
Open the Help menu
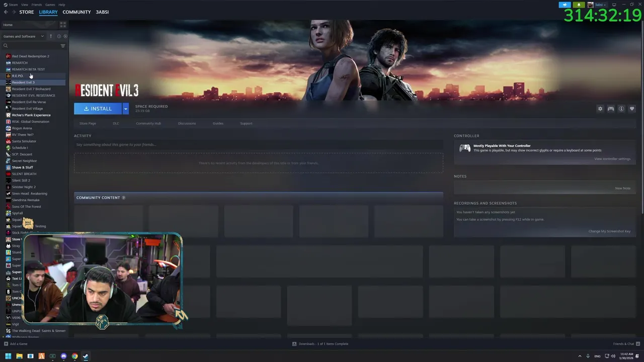click(x=62, y=5)
